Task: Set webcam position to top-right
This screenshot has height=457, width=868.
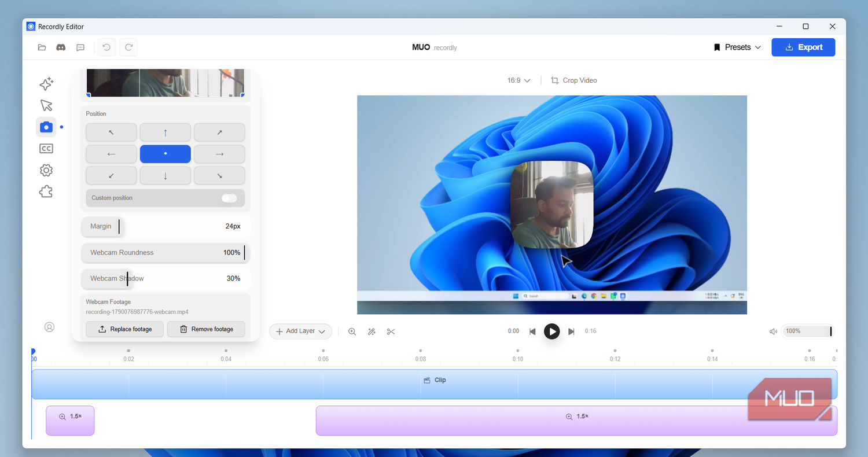Action: 219,132
